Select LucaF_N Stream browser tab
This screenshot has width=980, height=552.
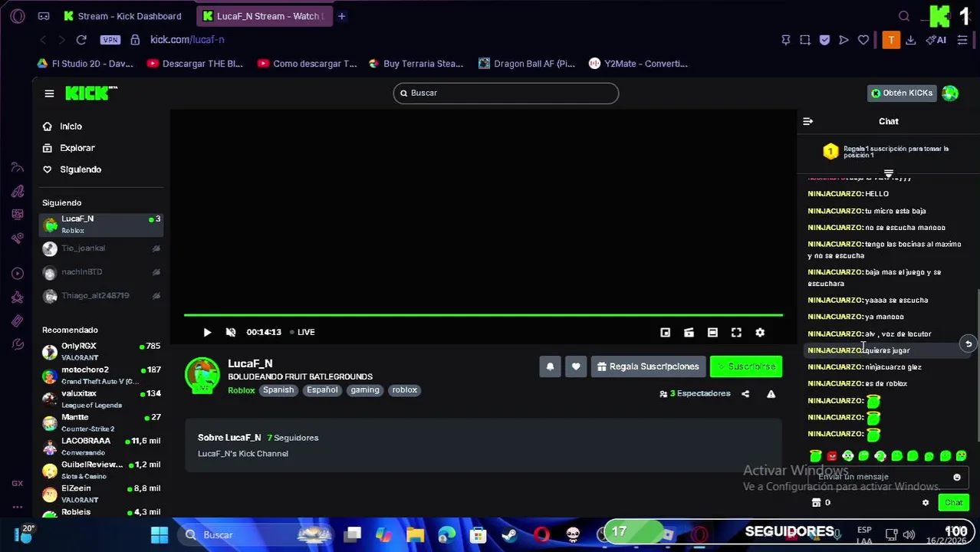coord(263,16)
